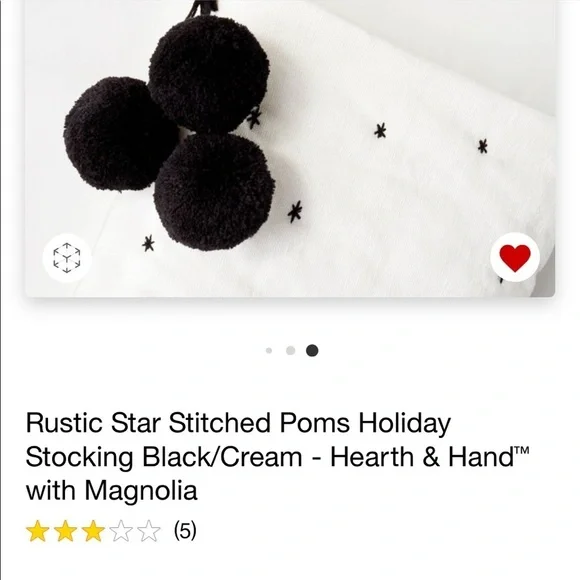Toggle the red heart favorite button
The image size is (580, 580).
(515, 257)
